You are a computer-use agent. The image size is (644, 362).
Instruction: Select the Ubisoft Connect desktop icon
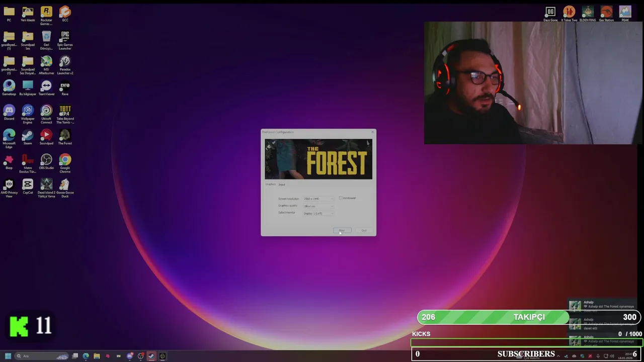click(x=46, y=114)
